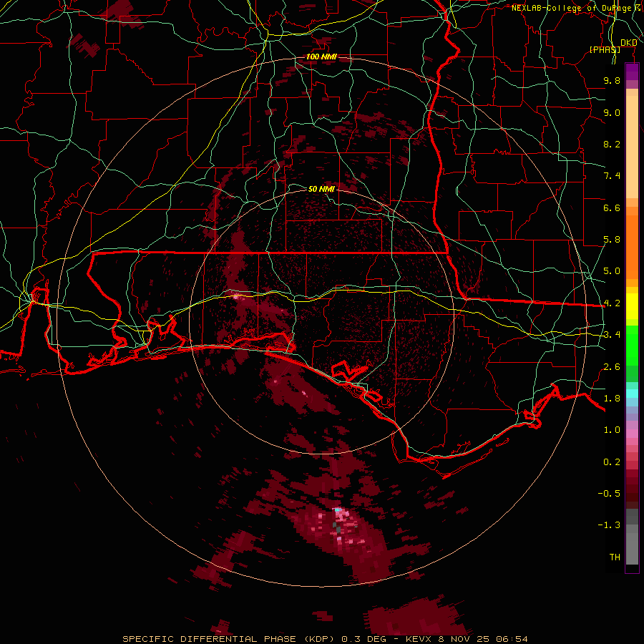Image resolution: width=644 pixels, height=644 pixels.
Task: Click the 3.4 legend value
Action: 612,335
